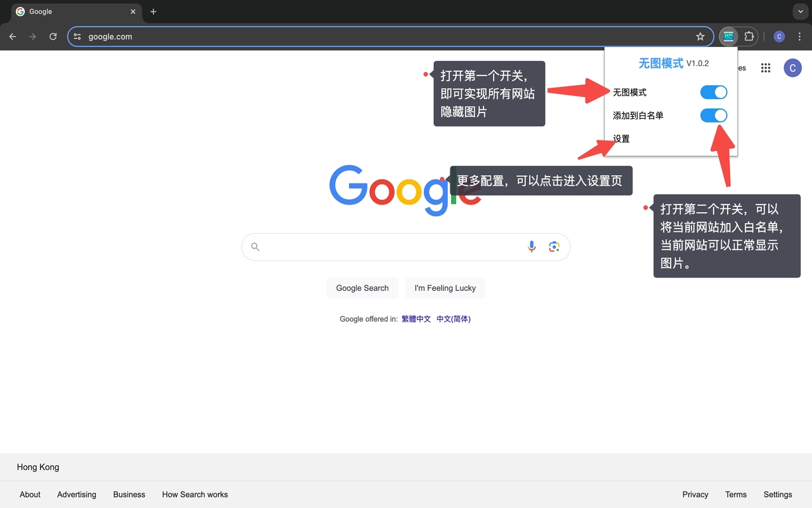Toggle the 添加到白名单 switch

pyautogui.click(x=714, y=116)
